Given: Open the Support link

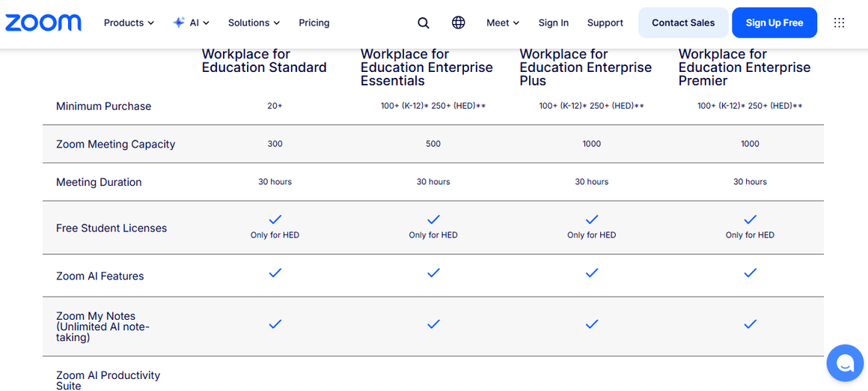Looking at the screenshot, I should pyautogui.click(x=605, y=22).
